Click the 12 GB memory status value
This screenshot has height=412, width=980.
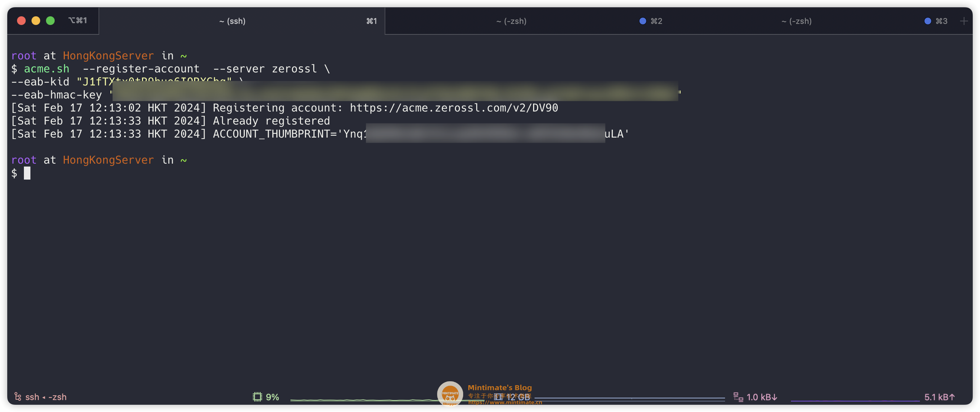pos(518,397)
